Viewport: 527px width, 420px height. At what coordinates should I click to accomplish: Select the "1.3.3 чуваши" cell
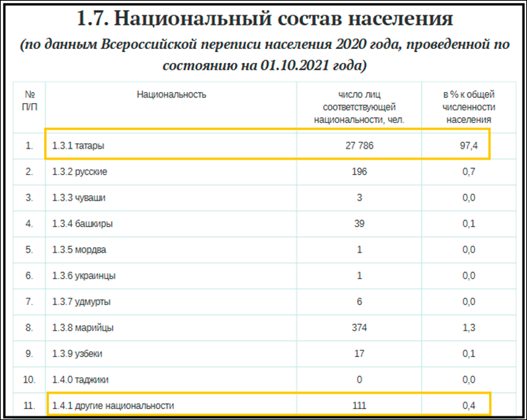(x=80, y=198)
